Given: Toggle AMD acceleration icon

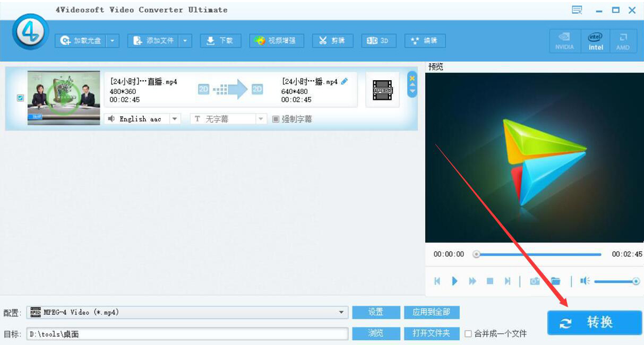Looking at the screenshot, I should [x=623, y=41].
